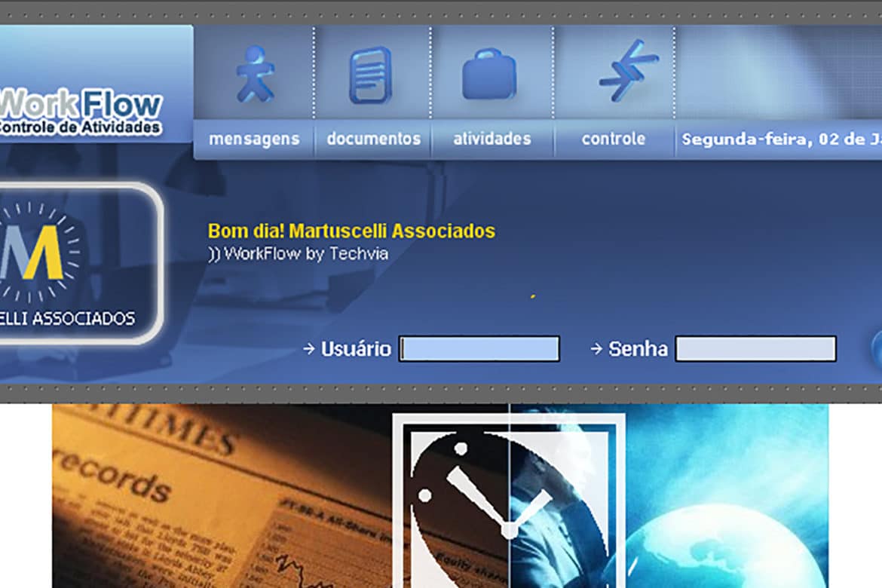Click the round login button beside Senha
Image resolution: width=882 pixels, height=588 pixels.
click(877, 349)
